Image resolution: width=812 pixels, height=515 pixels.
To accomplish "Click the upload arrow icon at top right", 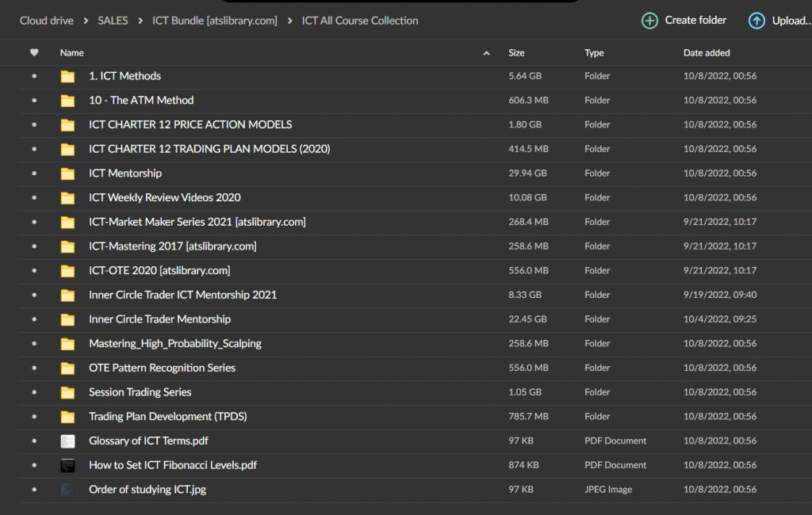I will pos(756,20).
